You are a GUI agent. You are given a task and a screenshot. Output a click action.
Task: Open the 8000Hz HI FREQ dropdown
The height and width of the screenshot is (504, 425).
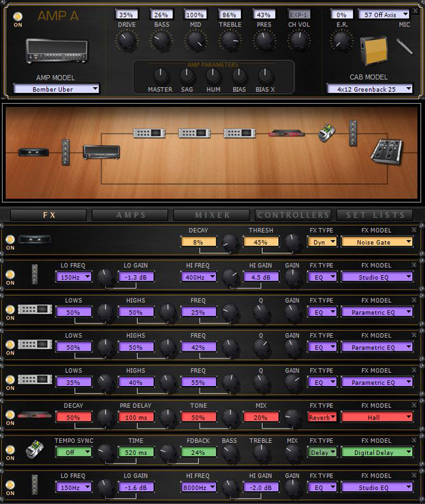198,487
